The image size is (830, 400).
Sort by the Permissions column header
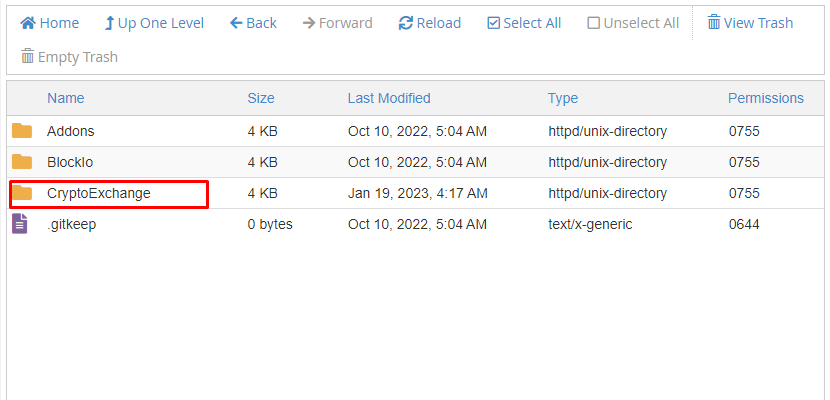[766, 98]
